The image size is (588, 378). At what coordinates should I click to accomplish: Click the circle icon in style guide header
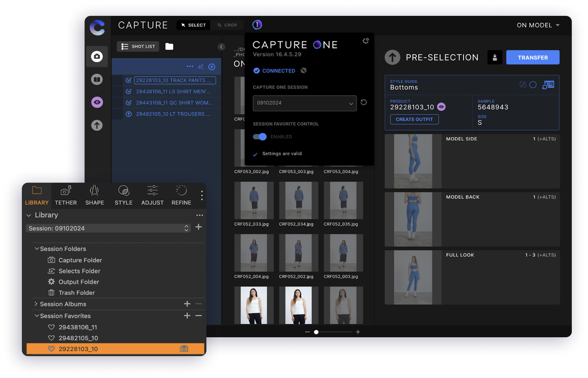533,85
